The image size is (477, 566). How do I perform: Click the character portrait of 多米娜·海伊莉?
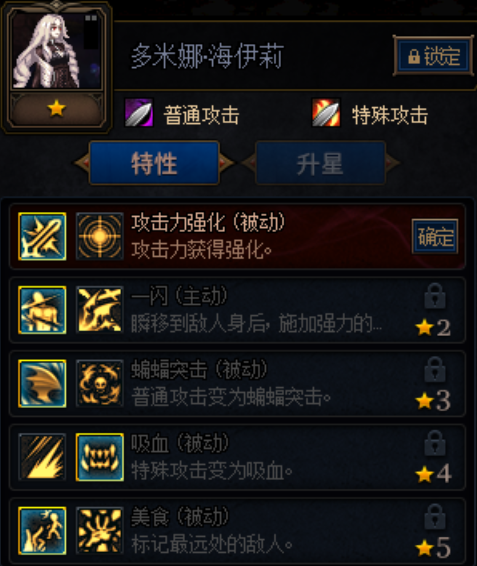(56, 52)
